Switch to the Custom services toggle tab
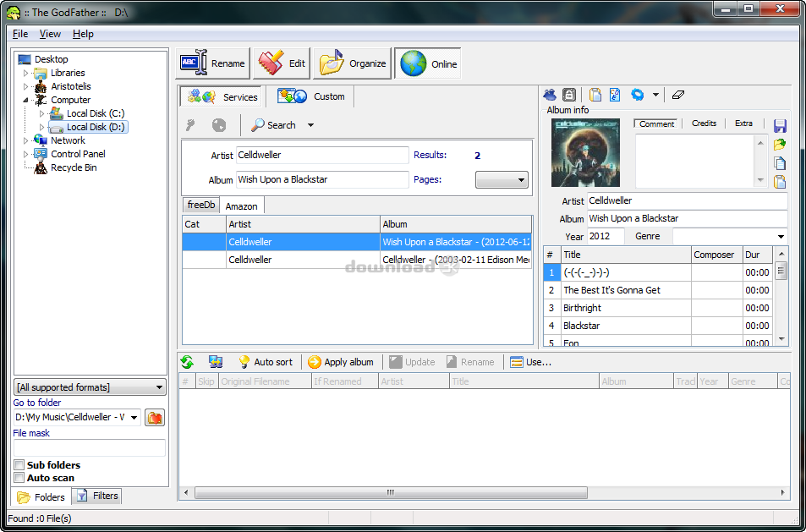 tap(310, 96)
